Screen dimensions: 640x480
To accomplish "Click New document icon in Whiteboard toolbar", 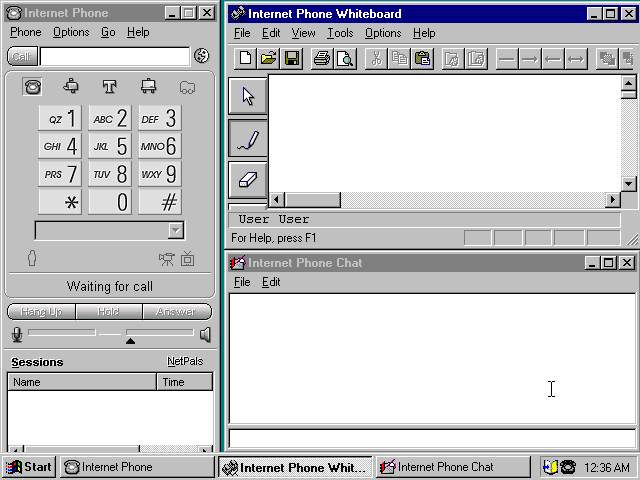I will [245, 59].
